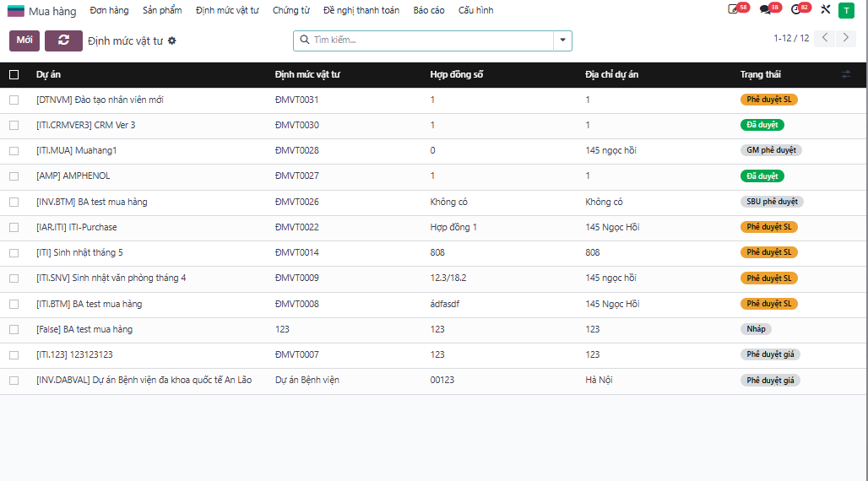Click Phê duyệt giá badge in 123123123 row
The image size is (868, 481).
click(770, 354)
